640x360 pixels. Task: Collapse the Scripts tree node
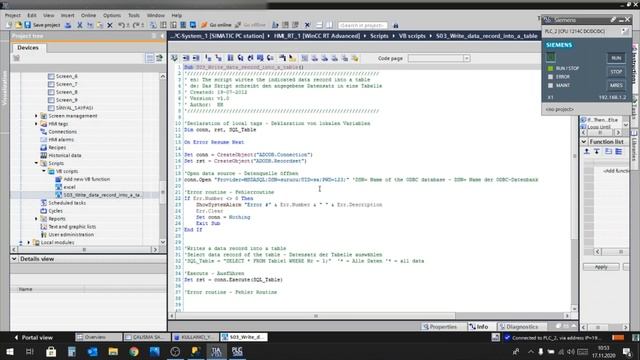[36, 163]
